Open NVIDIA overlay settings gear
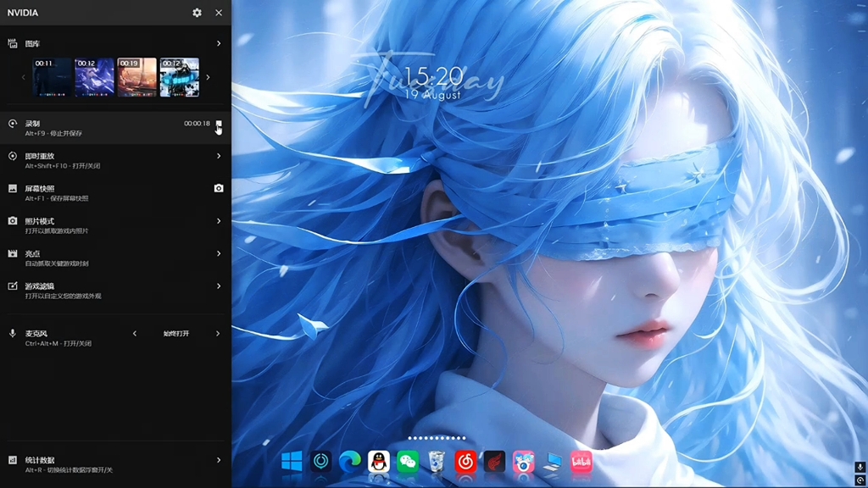 coord(197,13)
